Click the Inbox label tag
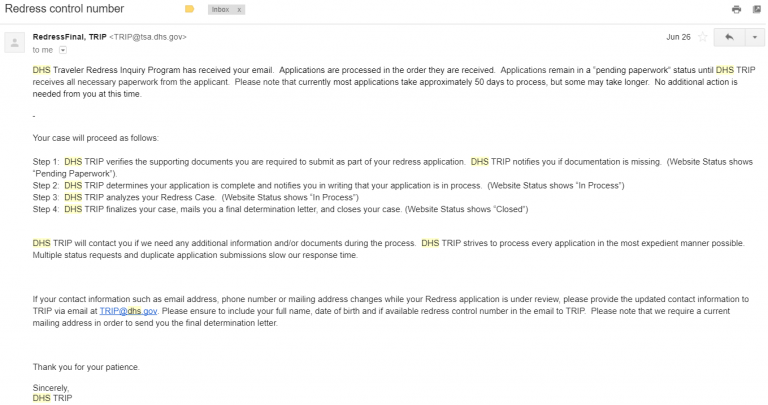The width and height of the screenshot is (768, 405). click(x=221, y=9)
